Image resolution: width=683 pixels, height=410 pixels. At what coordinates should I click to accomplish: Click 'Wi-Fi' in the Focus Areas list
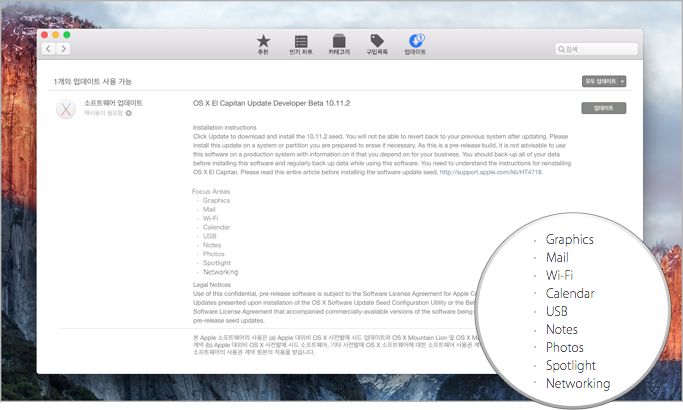click(210, 218)
